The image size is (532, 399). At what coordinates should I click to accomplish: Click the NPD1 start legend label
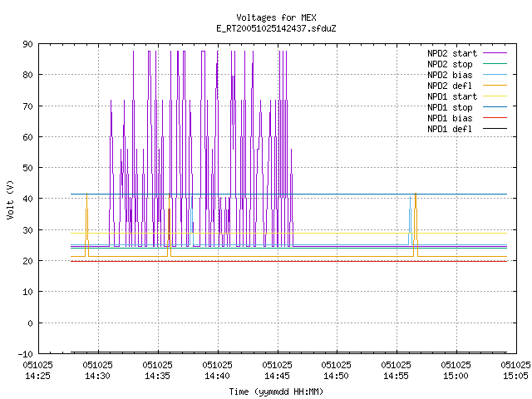(x=452, y=96)
